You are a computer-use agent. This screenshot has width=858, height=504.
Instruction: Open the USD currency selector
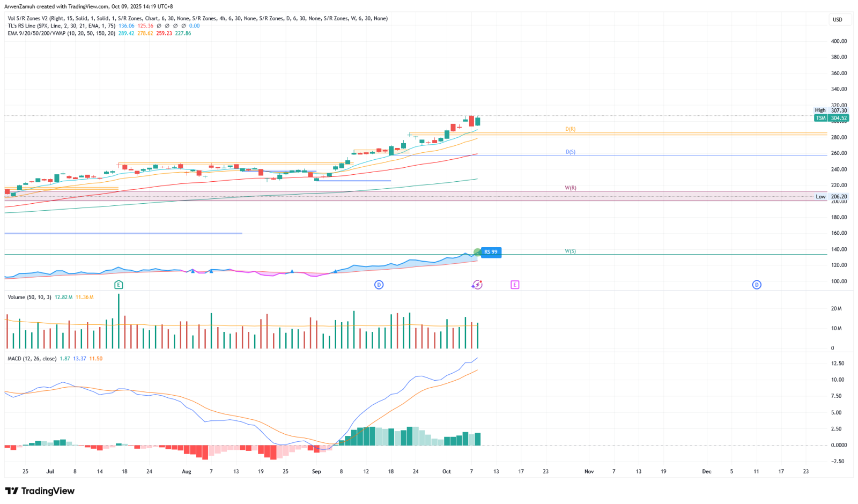click(x=837, y=20)
